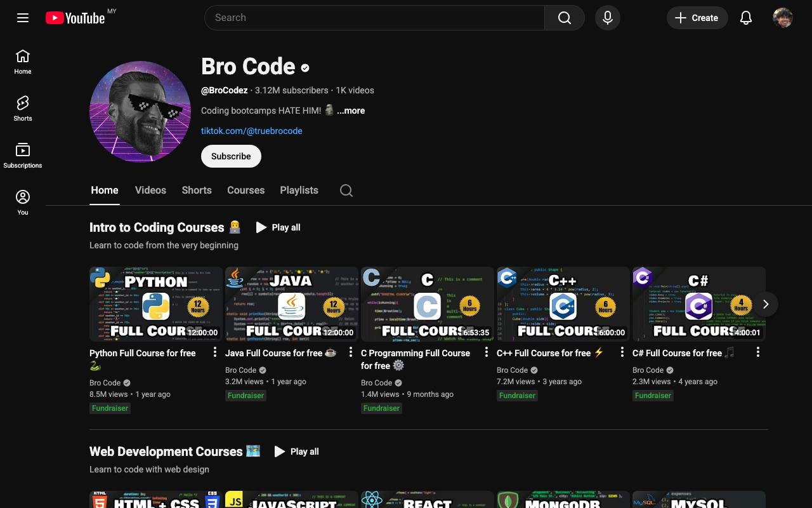Expand the channel description with ...more
812x508 pixels.
pos(350,110)
